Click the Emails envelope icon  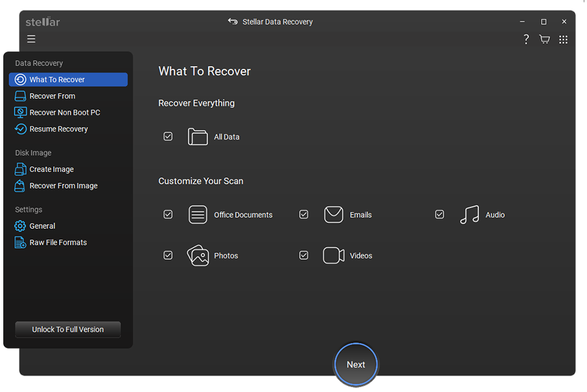[x=334, y=215]
